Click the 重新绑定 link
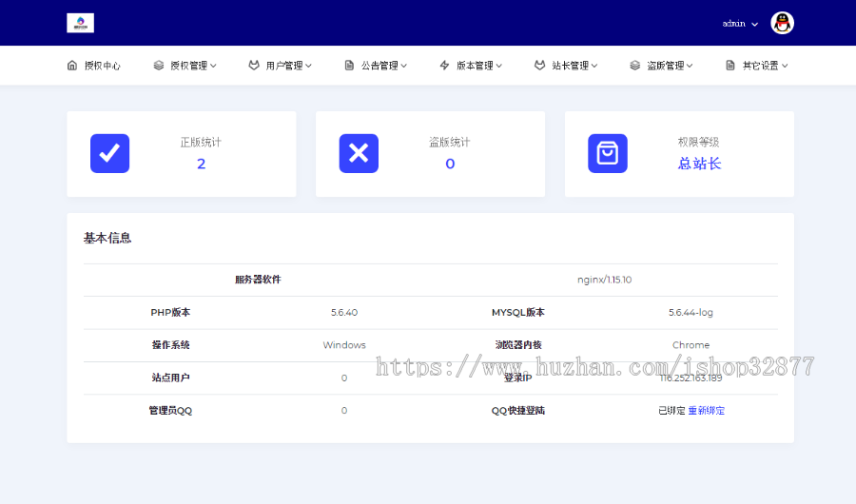Image resolution: width=856 pixels, height=504 pixels. coord(707,411)
